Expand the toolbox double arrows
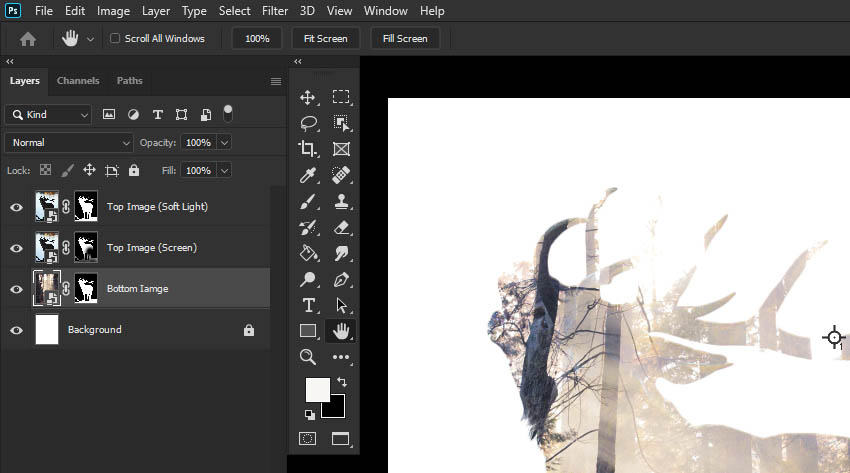The width and height of the screenshot is (850, 473). pyautogui.click(x=298, y=61)
